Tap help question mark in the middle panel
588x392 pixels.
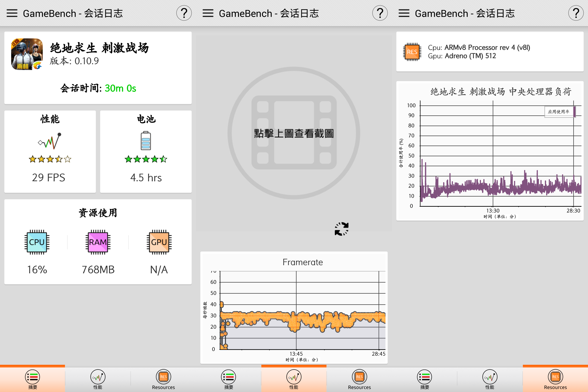(380, 13)
